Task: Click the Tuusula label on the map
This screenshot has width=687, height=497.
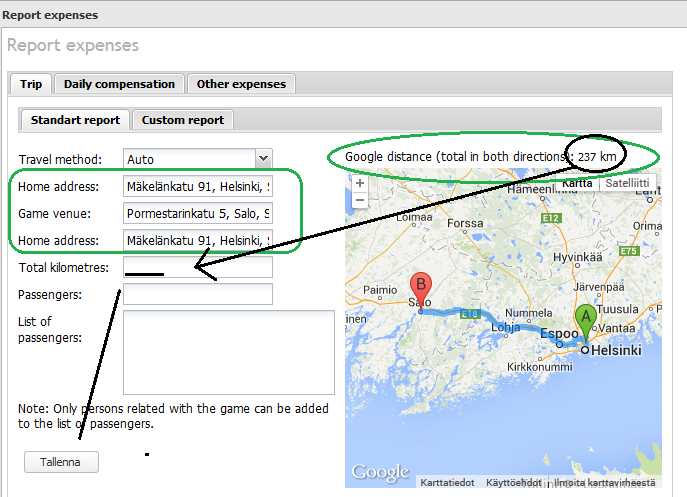Action: (x=617, y=309)
